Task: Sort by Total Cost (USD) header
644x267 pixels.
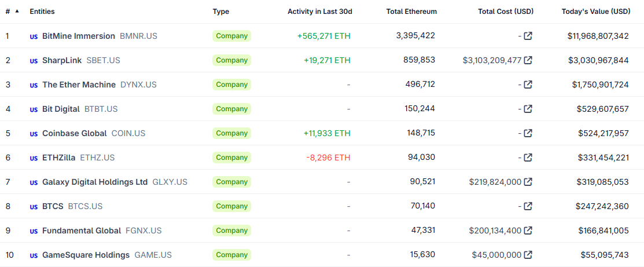Action: [x=506, y=12]
